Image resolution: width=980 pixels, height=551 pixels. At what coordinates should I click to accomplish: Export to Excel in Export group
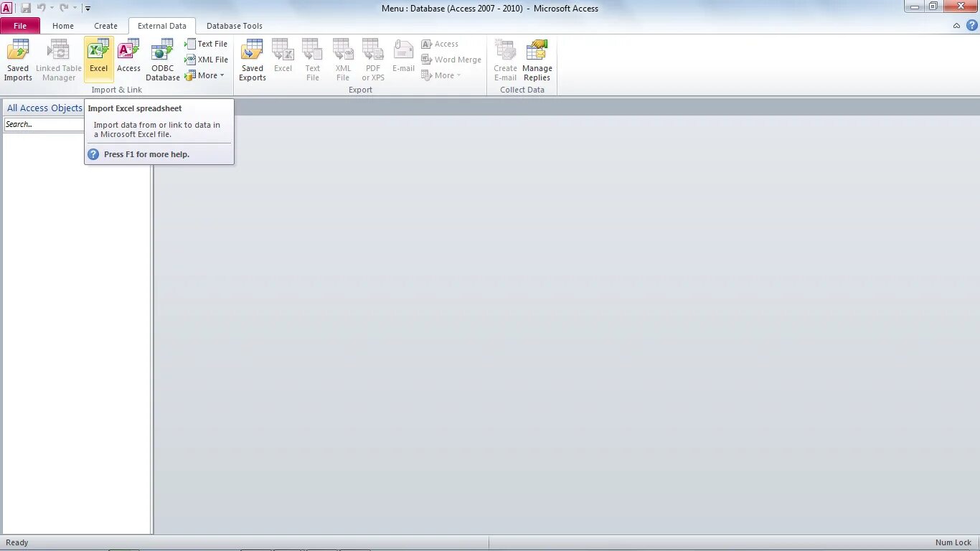(x=283, y=60)
